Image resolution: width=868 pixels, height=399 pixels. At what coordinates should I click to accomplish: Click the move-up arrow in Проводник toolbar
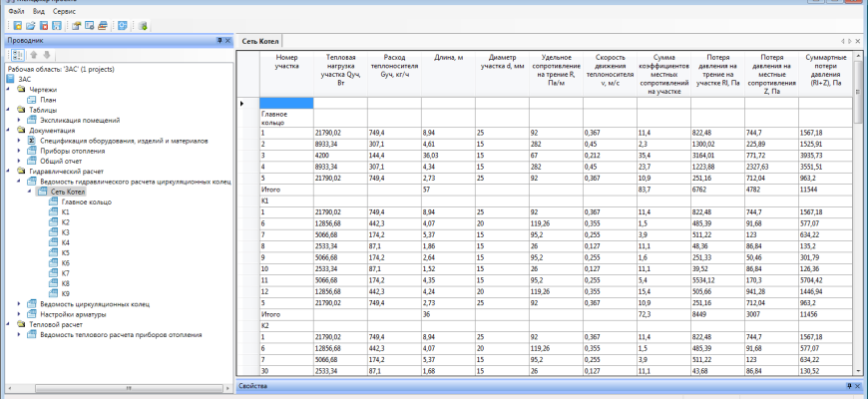(x=32, y=55)
